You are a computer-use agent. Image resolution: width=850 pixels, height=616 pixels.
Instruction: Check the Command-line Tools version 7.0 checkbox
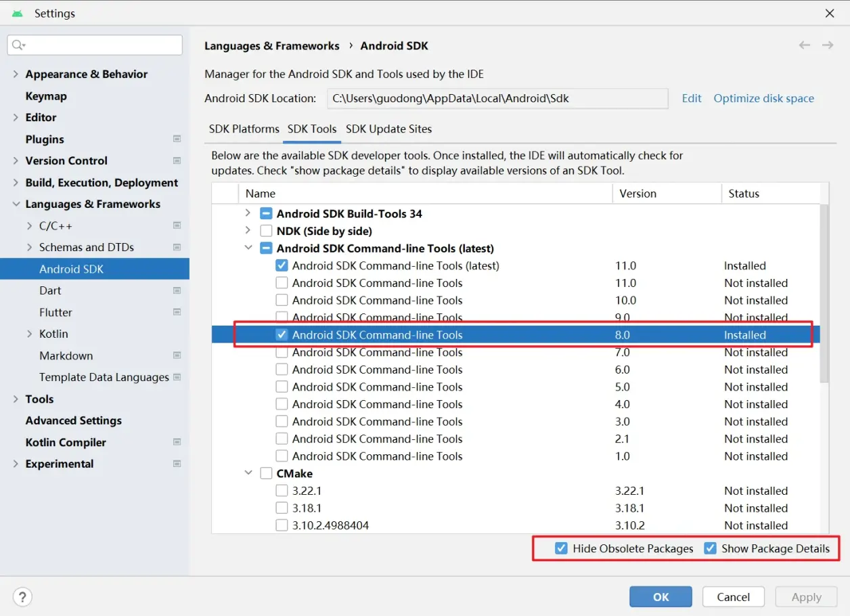(x=282, y=352)
